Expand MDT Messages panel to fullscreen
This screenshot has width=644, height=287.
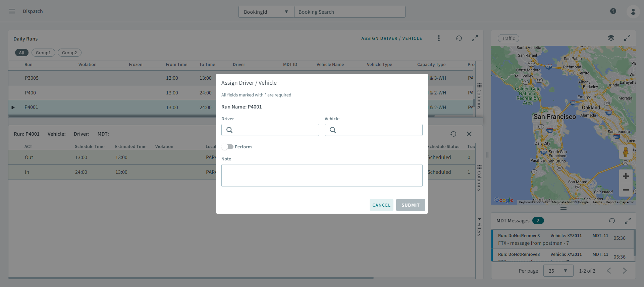(x=628, y=221)
